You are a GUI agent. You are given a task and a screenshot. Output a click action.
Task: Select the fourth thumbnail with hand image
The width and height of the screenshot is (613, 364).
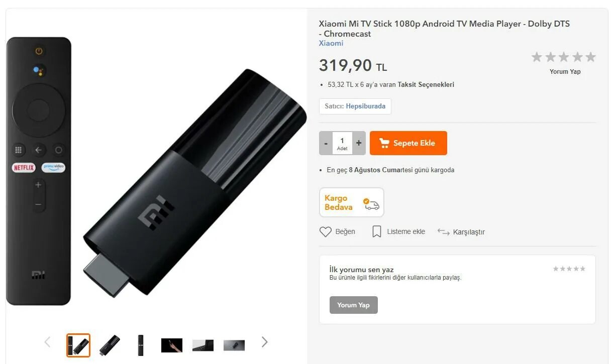tap(172, 345)
